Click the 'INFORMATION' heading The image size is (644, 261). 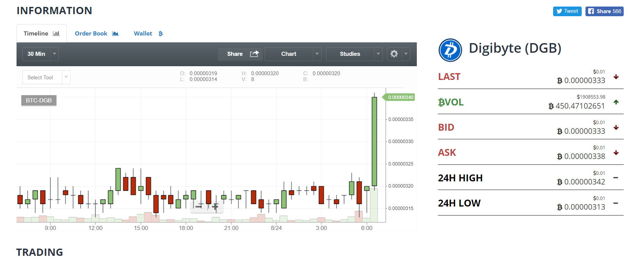pos(54,11)
